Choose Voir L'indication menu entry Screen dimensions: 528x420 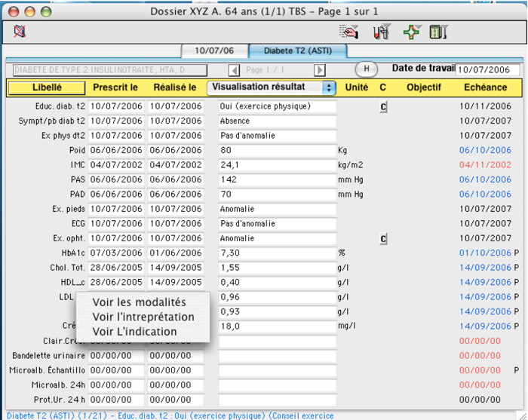[134, 332]
